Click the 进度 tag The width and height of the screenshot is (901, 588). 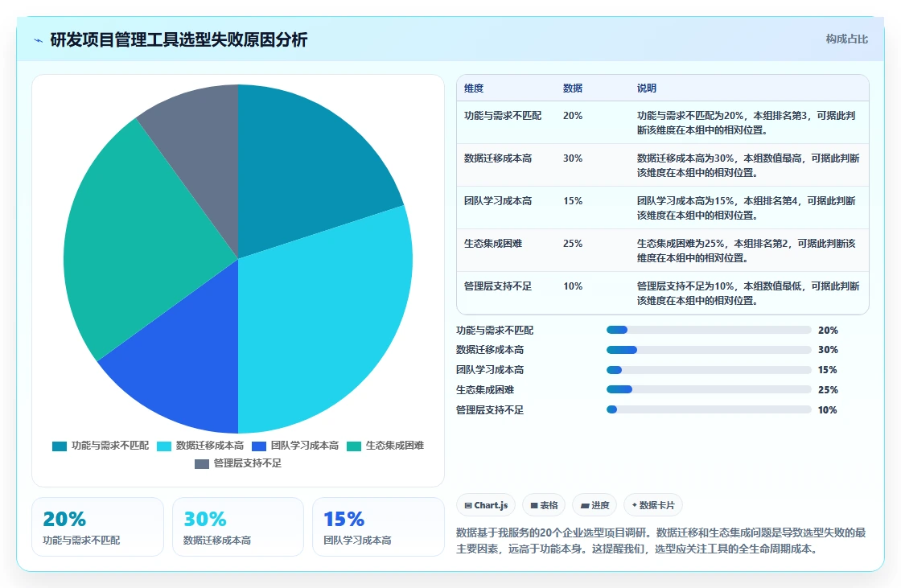click(x=594, y=505)
